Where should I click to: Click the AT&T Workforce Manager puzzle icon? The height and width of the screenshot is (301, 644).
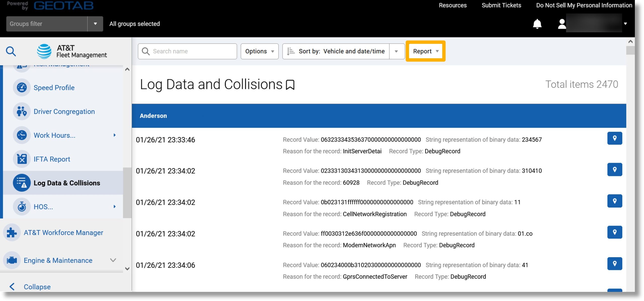coord(12,232)
